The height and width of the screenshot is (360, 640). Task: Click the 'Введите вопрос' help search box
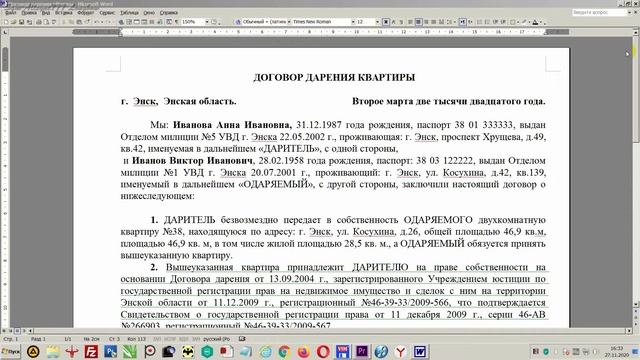(x=601, y=13)
